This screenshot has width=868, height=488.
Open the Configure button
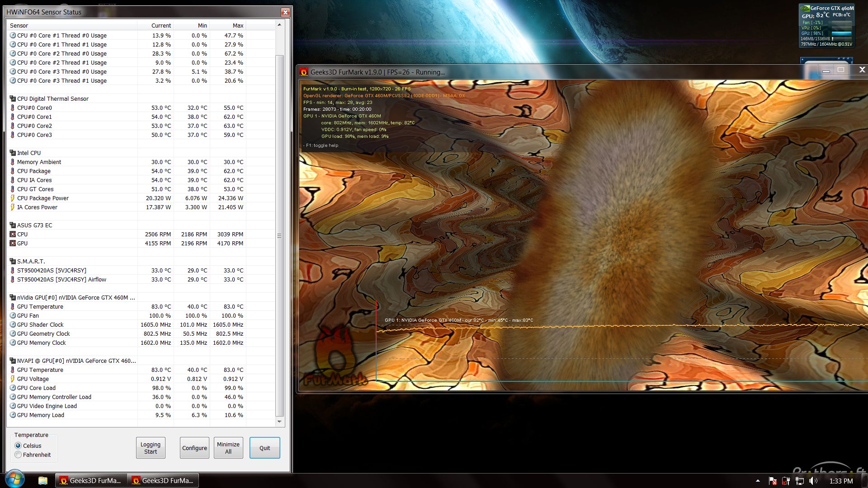[x=194, y=448]
